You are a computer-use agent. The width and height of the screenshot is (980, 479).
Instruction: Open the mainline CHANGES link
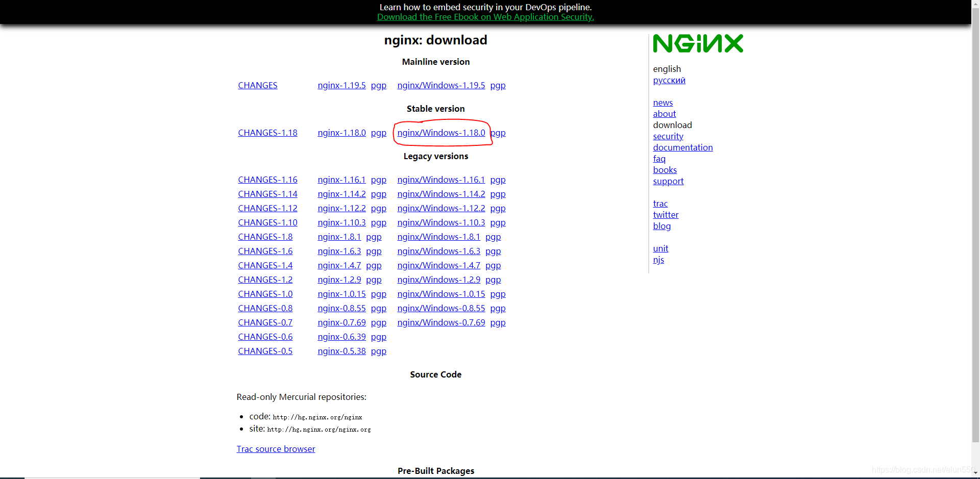(258, 85)
